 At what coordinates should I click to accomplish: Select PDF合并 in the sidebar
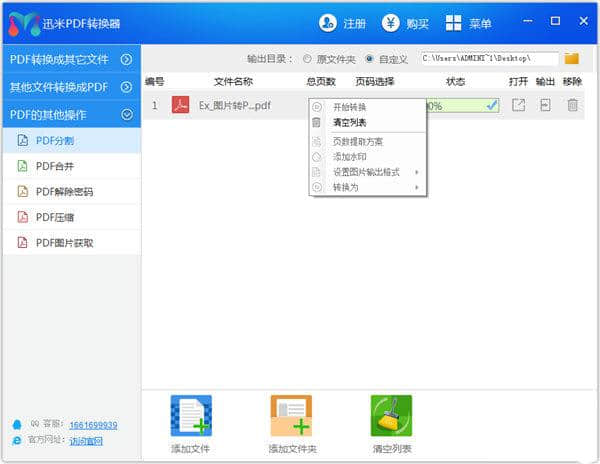pos(57,165)
